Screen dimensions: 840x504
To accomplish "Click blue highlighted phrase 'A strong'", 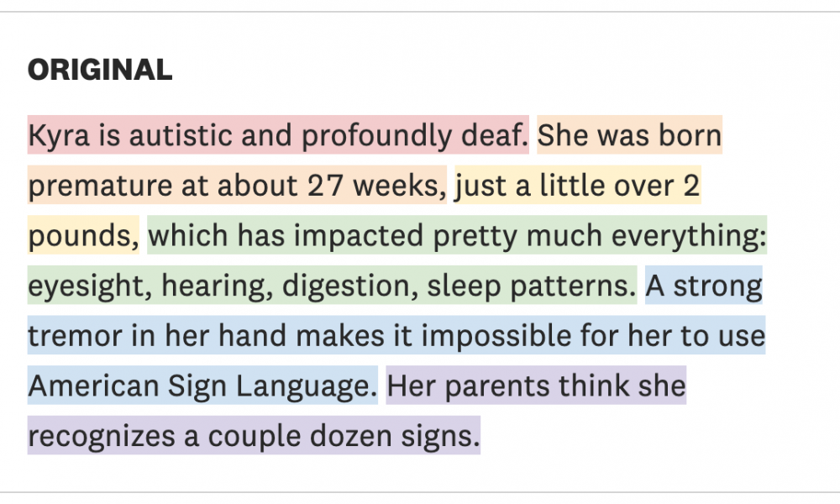I will tap(703, 286).
